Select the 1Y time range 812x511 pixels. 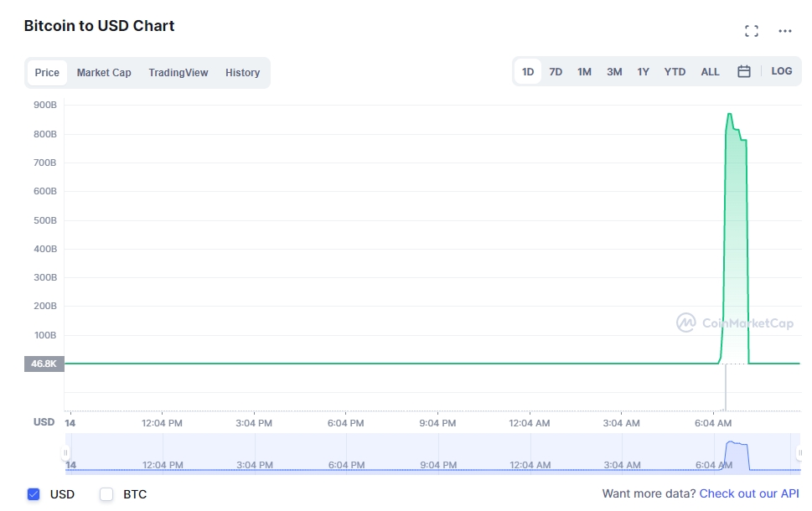(x=644, y=72)
